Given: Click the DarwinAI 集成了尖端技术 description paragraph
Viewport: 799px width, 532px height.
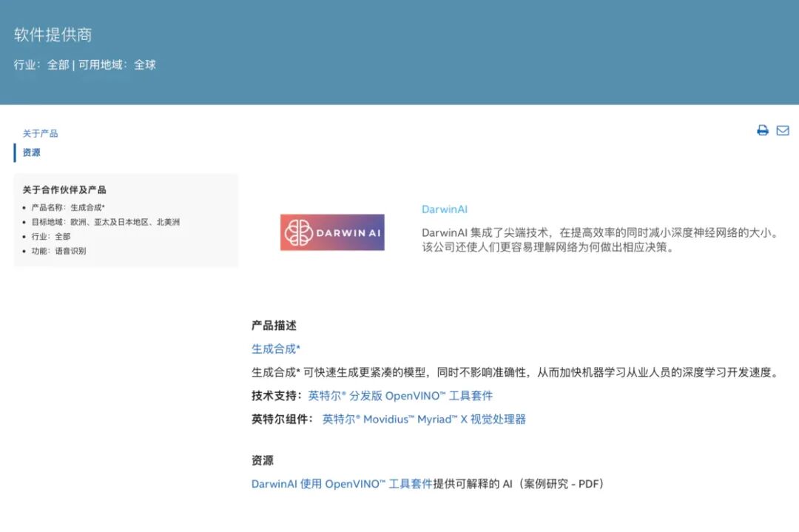Looking at the screenshot, I should point(600,240).
